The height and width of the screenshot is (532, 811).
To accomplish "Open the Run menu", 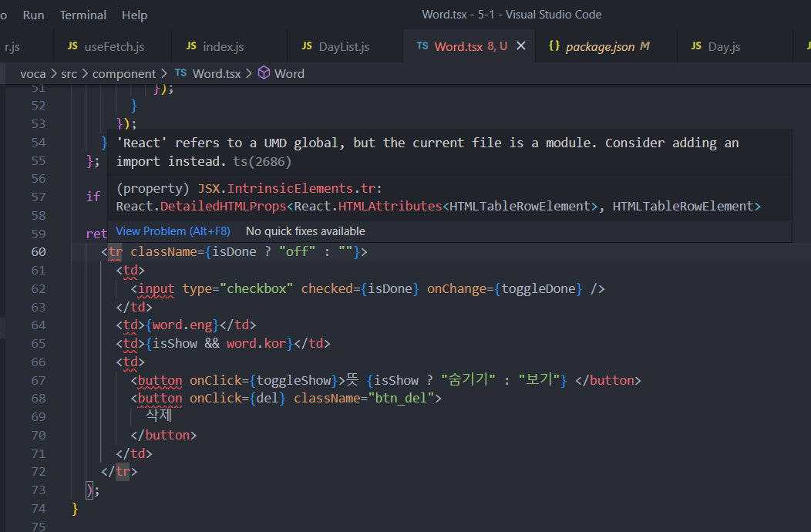I will (x=34, y=14).
